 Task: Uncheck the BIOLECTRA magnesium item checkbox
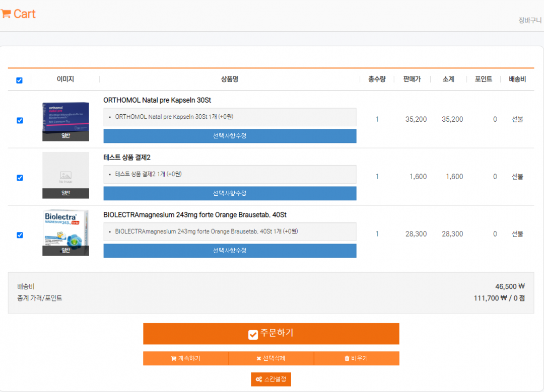(x=20, y=235)
